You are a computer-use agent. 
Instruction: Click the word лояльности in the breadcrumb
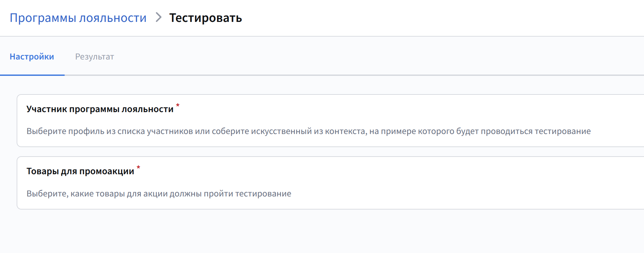[113, 18]
